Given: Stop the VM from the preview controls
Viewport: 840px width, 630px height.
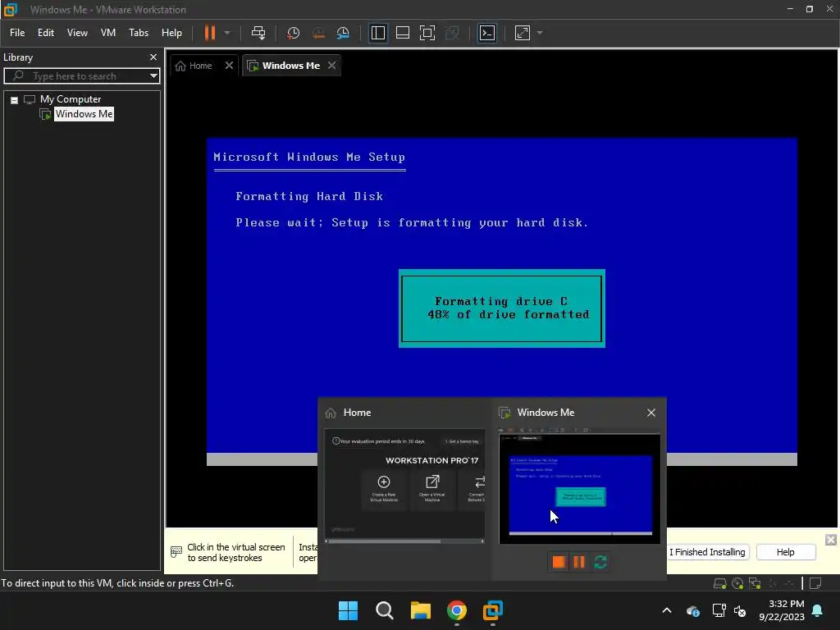Looking at the screenshot, I should pos(558,561).
